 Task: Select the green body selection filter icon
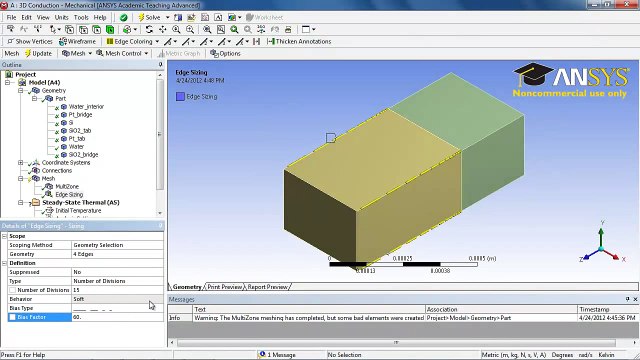[x=110, y=29]
